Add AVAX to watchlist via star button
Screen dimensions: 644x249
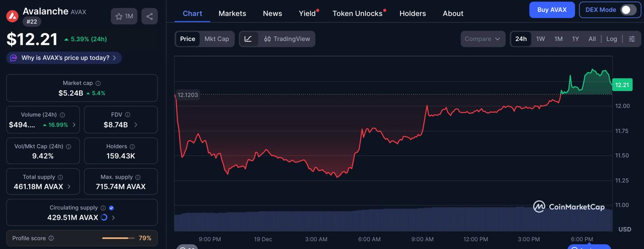[124, 16]
